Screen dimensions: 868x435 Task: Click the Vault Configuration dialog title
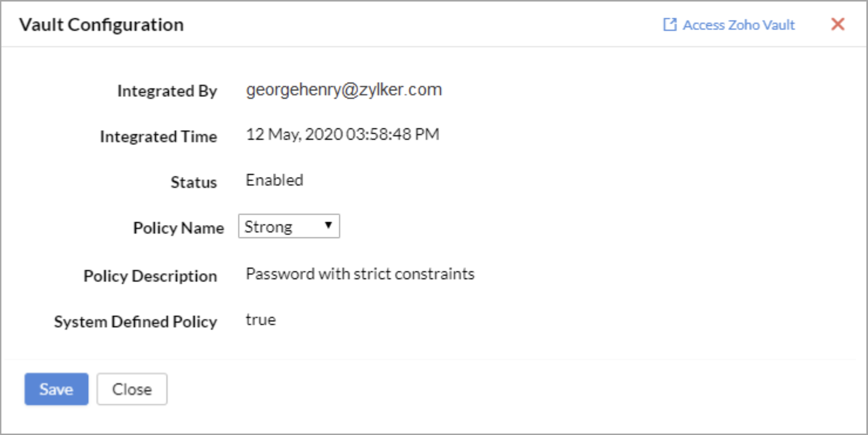101,25
